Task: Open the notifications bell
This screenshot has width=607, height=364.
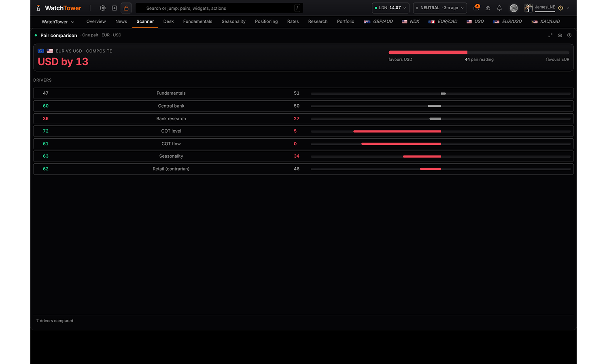Action: click(x=499, y=8)
